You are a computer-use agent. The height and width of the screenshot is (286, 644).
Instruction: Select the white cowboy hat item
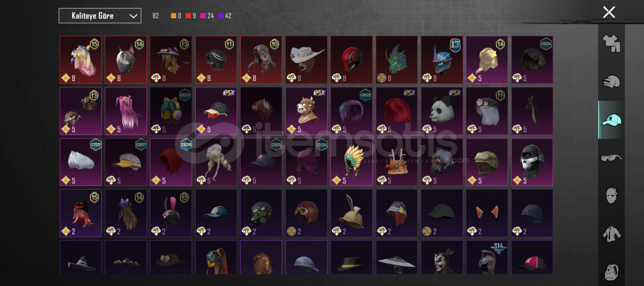coord(306,60)
